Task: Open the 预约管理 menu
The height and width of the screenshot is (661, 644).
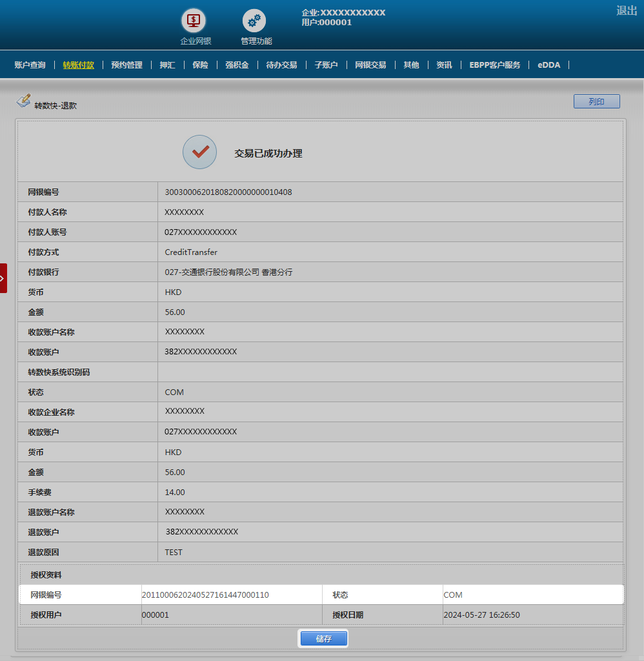Action: click(126, 65)
